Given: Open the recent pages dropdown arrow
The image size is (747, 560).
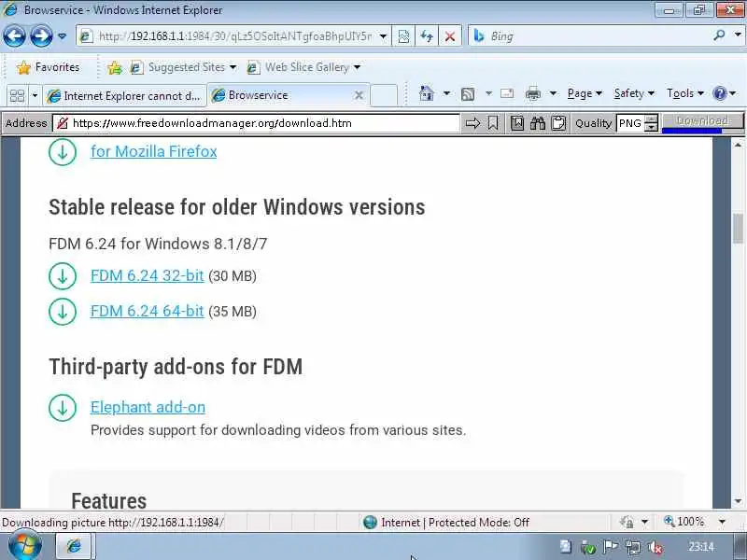Looking at the screenshot, I should (62, 36).
